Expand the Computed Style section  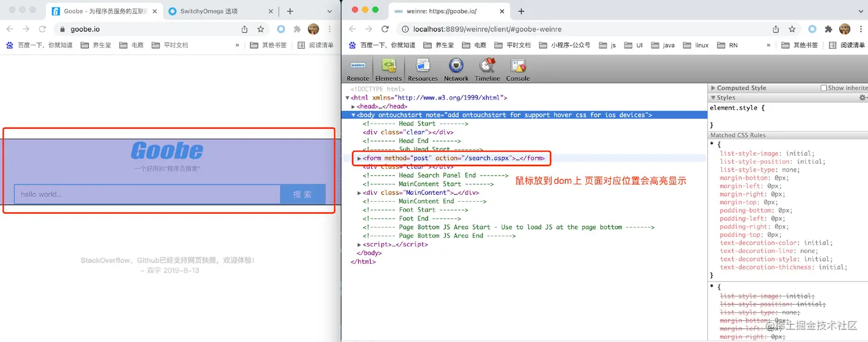[713, 88]
